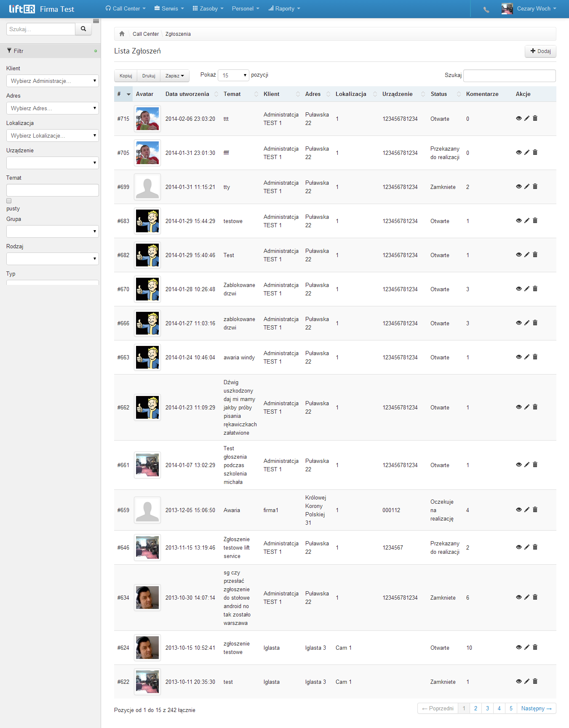This screenshot has height=728, width=569.
Task: Collapse sidebar using the hamburger icon
Action: click(96, 21)
